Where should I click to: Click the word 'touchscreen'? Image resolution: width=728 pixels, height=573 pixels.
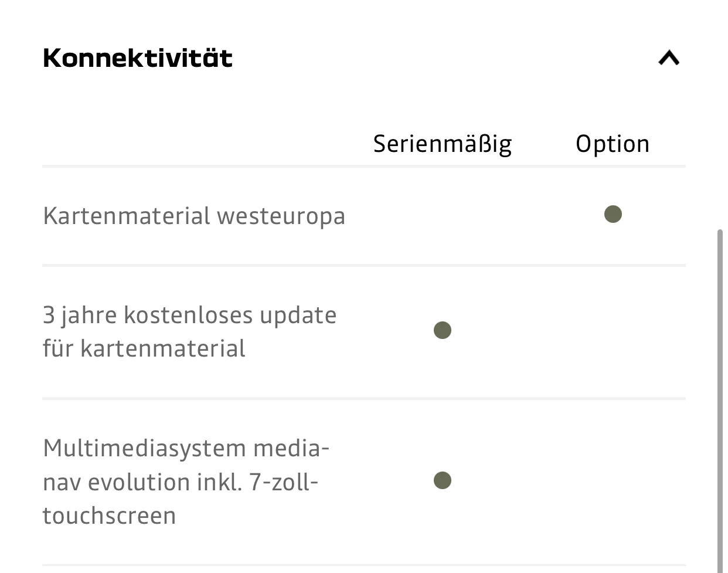click(x=110, y=516)
